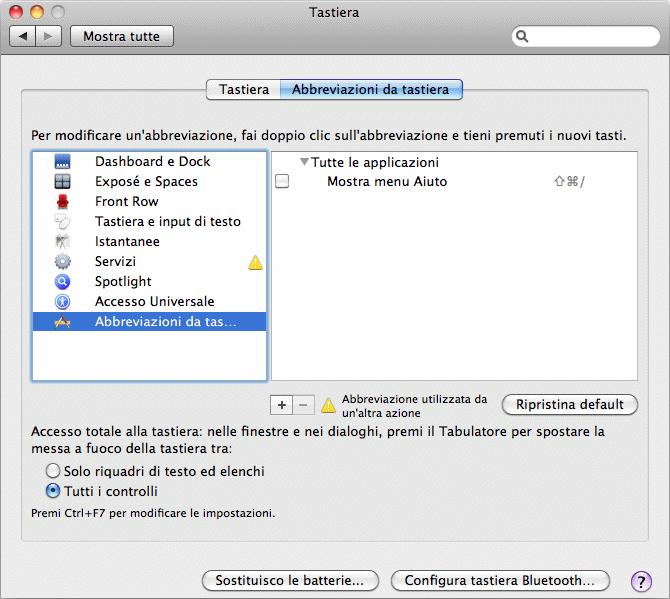Screen dimensions: 670x599
Task: Click the Tastiera e input di testo icon
Action: pos(62,221)
